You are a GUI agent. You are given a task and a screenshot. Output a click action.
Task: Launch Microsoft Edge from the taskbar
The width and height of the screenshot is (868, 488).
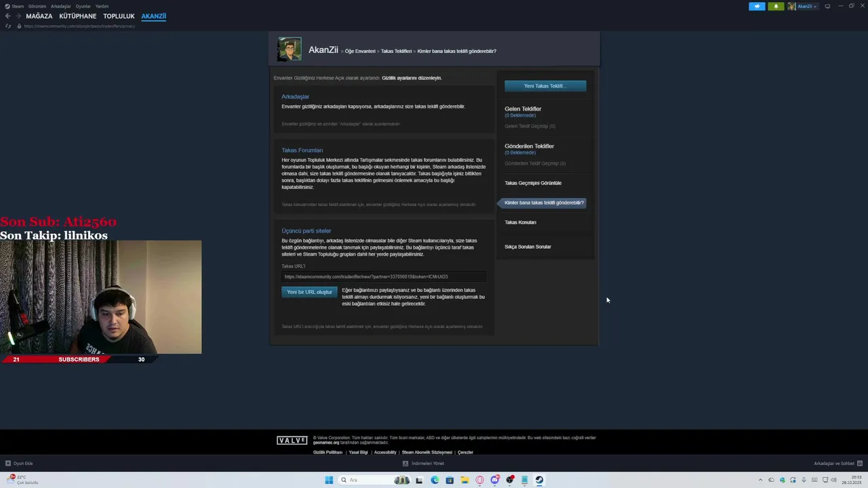click(x=435, y=480)
